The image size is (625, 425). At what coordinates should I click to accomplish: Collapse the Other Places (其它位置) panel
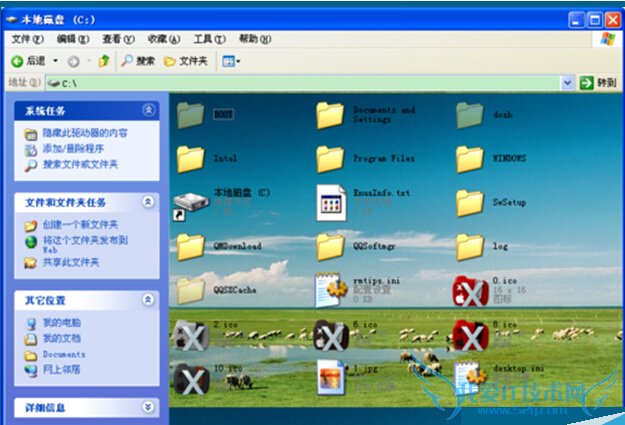click(148, 299)
